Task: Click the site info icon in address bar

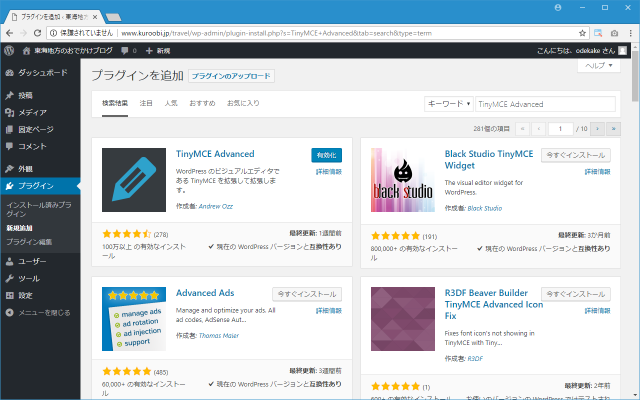Action: (x=53, y=33)
